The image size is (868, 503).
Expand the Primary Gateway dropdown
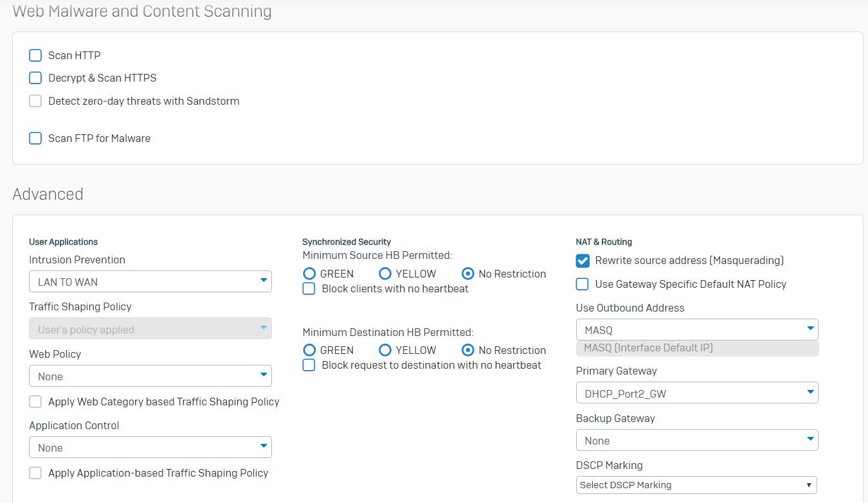pyautogui.click(x=696, y=393)
